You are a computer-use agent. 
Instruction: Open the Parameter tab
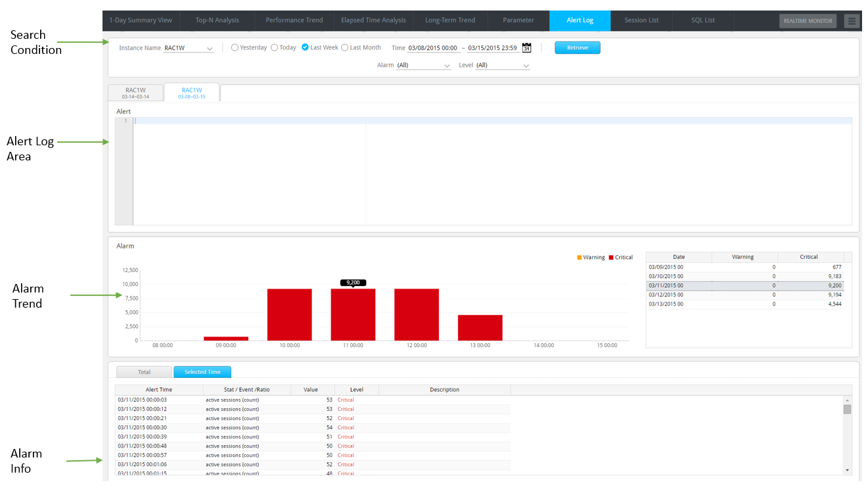coord(518,20)
